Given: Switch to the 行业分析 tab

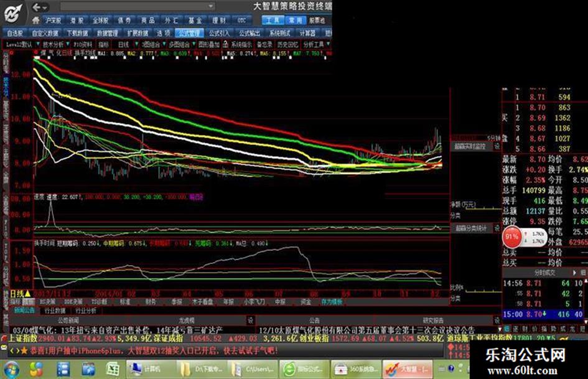Looking at the screenshot, I should [85, 311].
